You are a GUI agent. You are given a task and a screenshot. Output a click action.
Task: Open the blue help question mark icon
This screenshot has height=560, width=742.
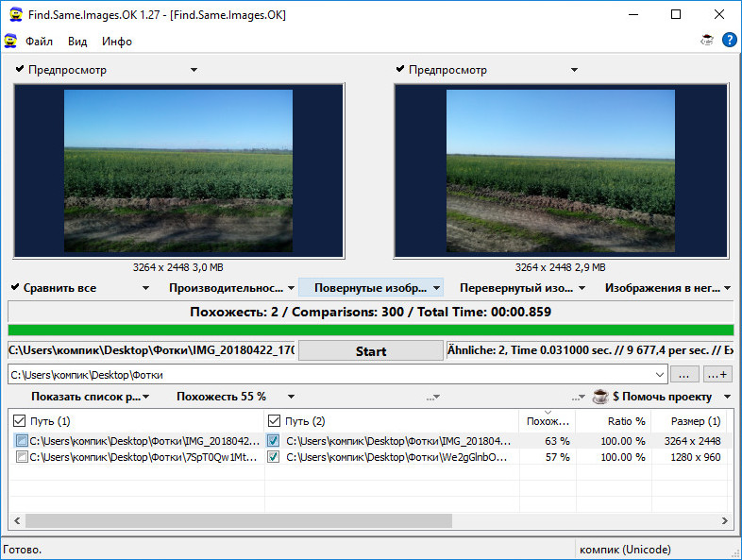(x=729, y=40)
